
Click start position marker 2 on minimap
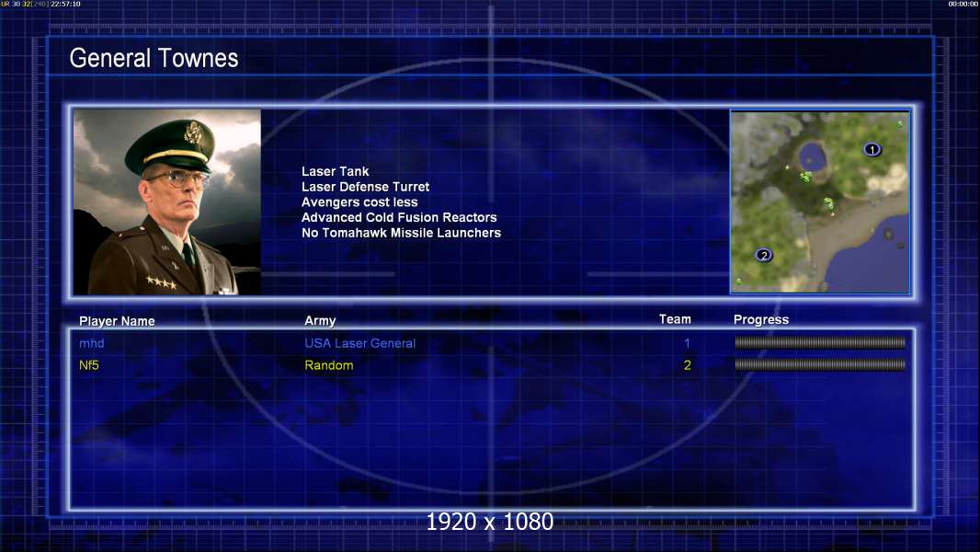(763, 255)
